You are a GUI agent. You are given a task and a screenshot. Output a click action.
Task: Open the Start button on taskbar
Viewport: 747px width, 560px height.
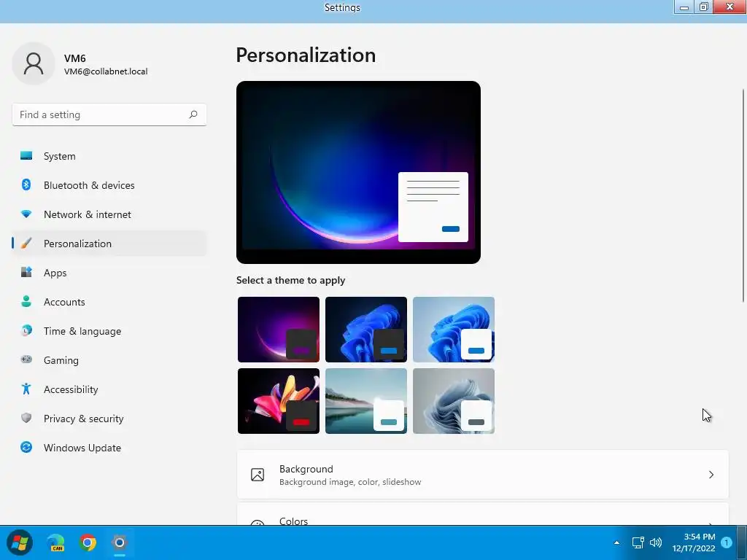(20, 542)
